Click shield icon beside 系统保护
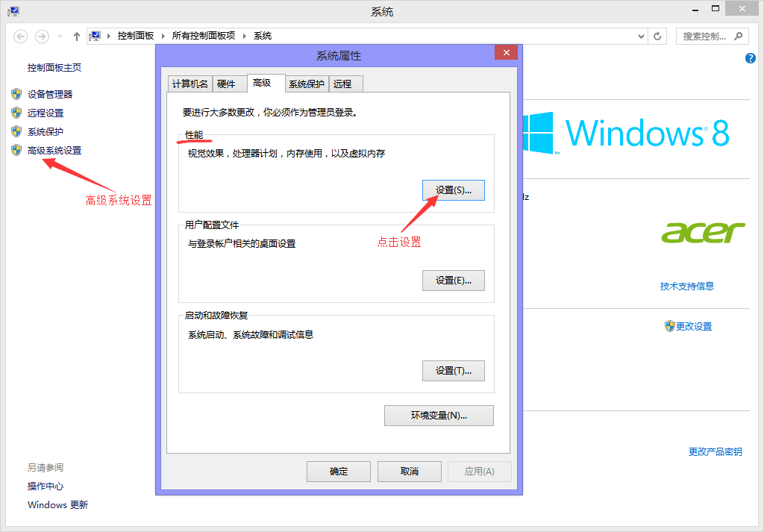Viewport: 764px width, 532px height. [16, 131]
